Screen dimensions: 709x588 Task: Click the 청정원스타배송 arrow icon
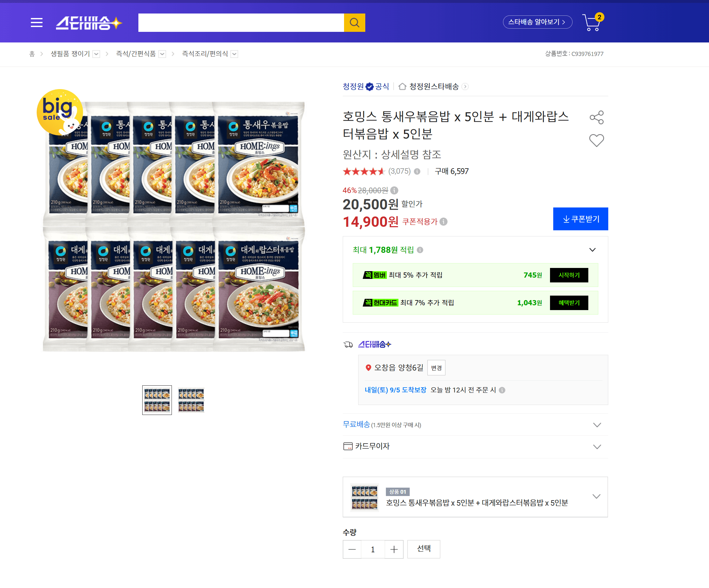point(465,87)
